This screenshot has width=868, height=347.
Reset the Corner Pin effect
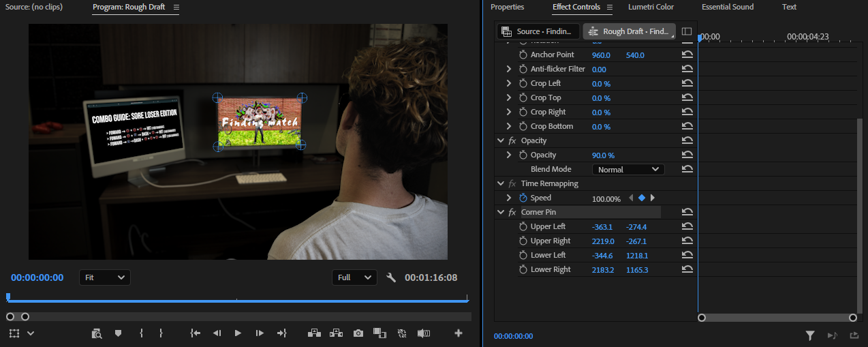tap(687, 212)
